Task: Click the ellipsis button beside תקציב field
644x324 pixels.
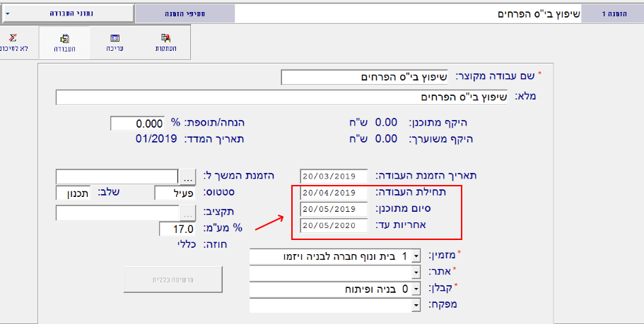Action: (x=187, y=212)
